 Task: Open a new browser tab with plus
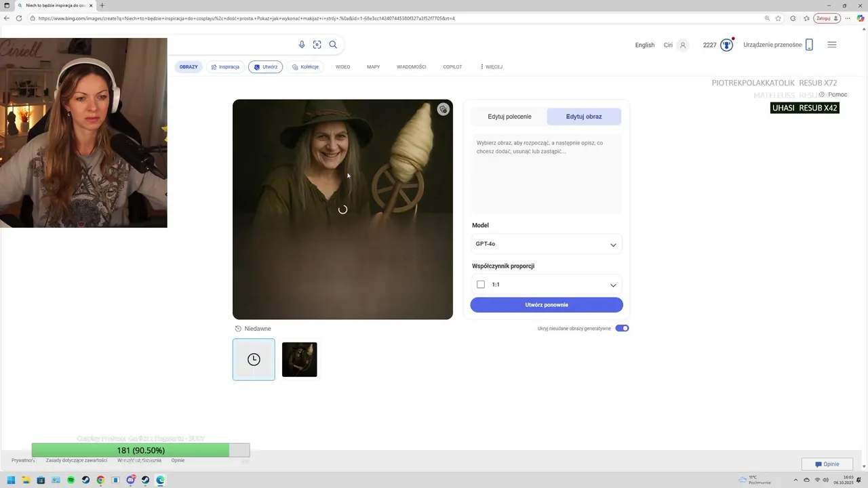click(x=102, y=5)
